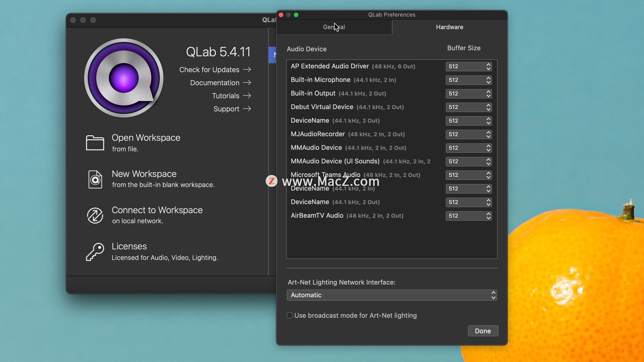Select DeviceName (44.1 kHz, 2 In) row
The width and height of the screenshot is (644, 362).
(391, 188)
